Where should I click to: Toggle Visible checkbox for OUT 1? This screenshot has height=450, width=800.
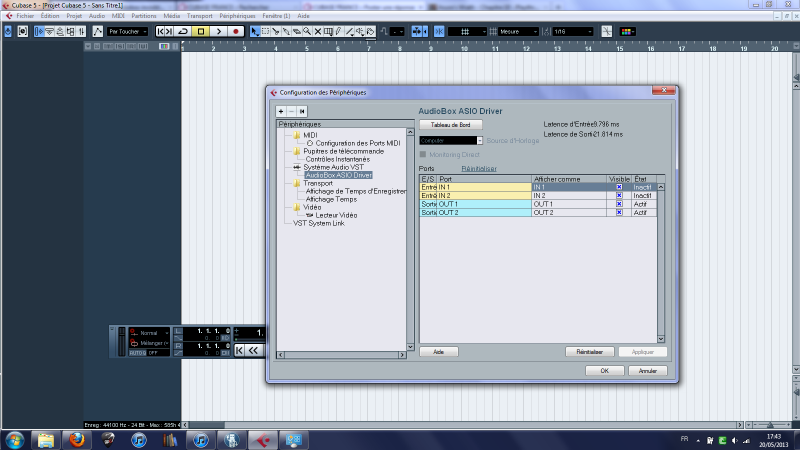619,204
